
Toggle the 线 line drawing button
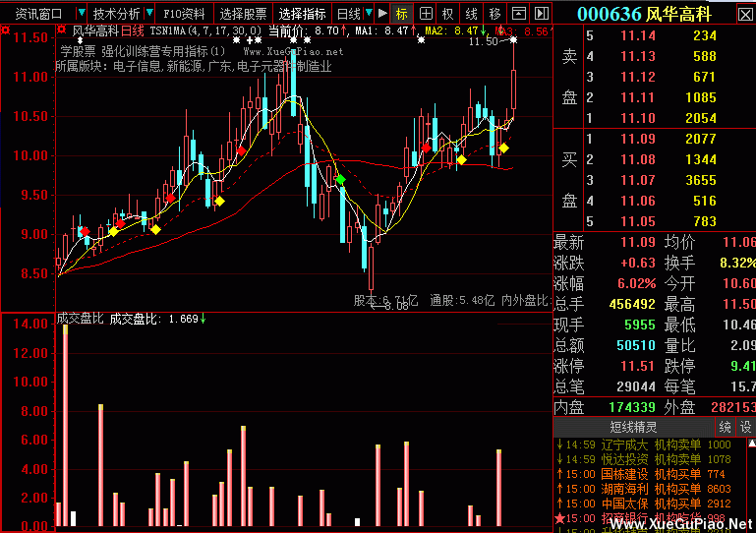472,14
